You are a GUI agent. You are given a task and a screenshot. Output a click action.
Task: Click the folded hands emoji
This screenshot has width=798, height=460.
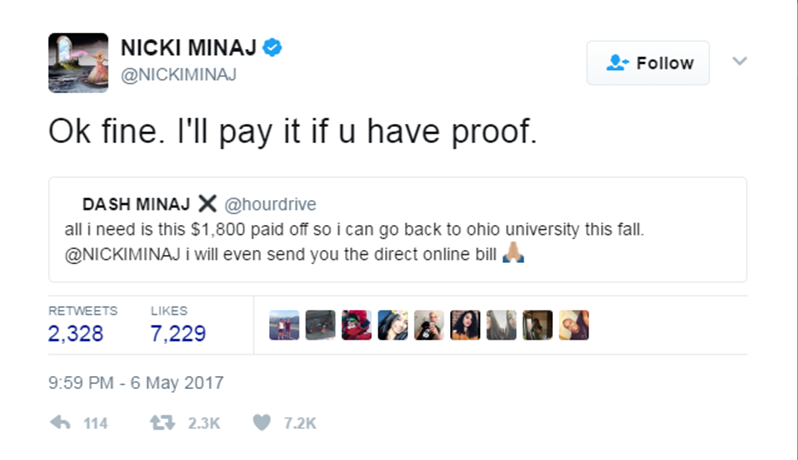tap(513, 253)
